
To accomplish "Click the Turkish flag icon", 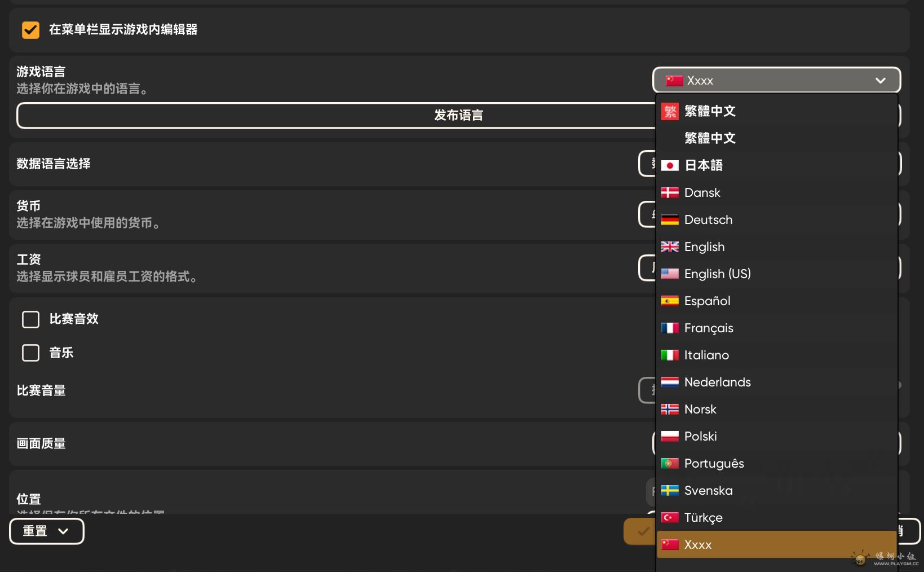I will pos(670,517).
